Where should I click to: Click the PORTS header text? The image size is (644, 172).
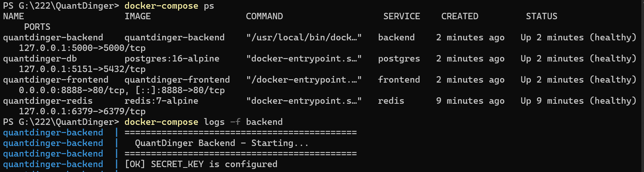pos(37,27)
